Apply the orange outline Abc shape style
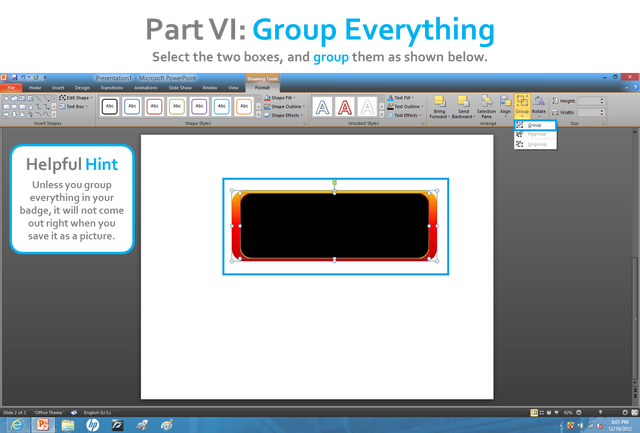This screenshot has width=640, height=433. (x=244, y=107)
